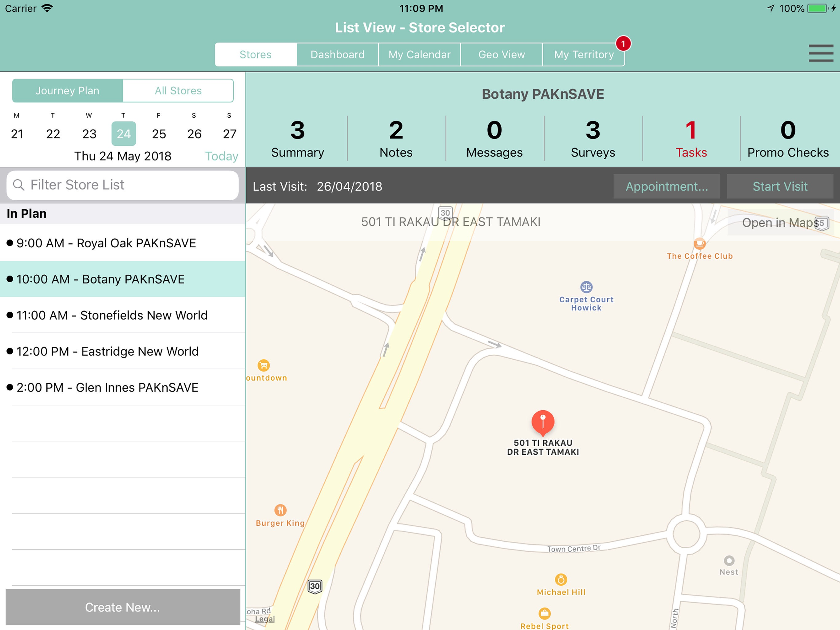Tap the location services arrow in status bar

(x=771, y=8)
